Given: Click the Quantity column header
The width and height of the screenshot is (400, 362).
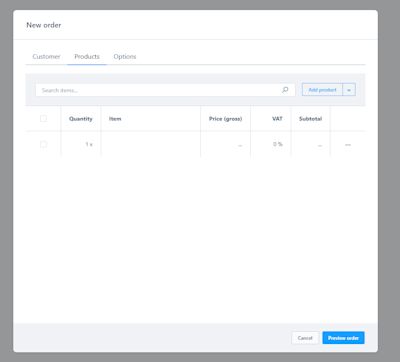Looking at the screenshot, I should (81, 119).
